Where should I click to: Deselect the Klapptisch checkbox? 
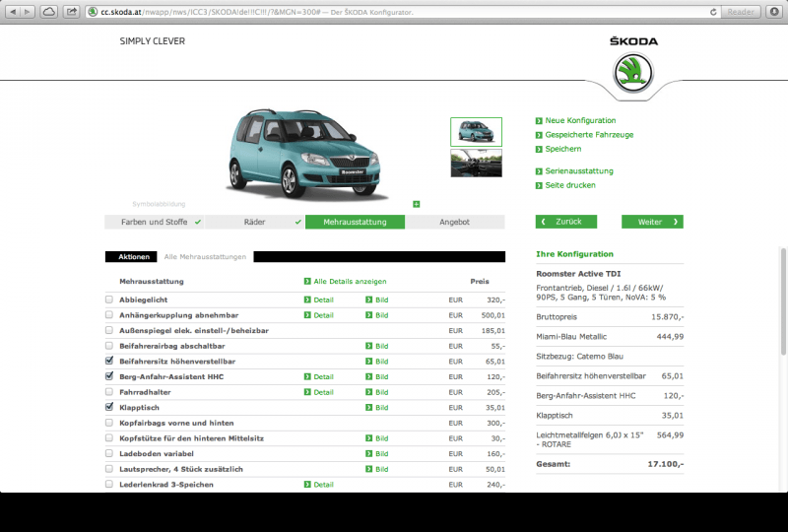point(109,407)
